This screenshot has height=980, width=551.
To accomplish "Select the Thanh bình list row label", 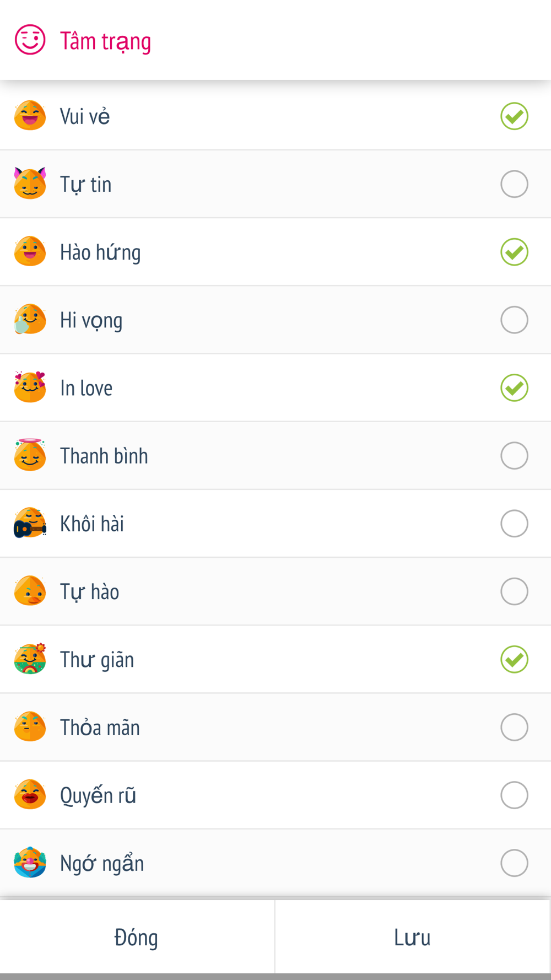I will 104,456.
